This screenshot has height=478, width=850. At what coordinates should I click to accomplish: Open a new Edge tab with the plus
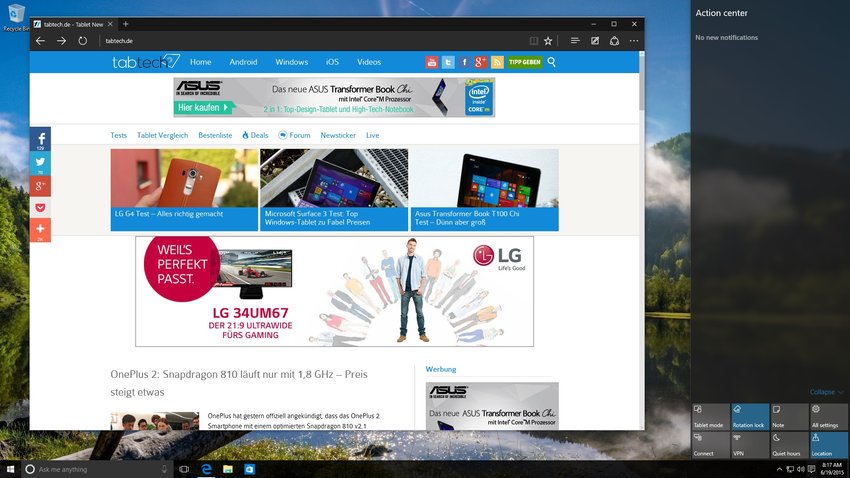(126, 24)
